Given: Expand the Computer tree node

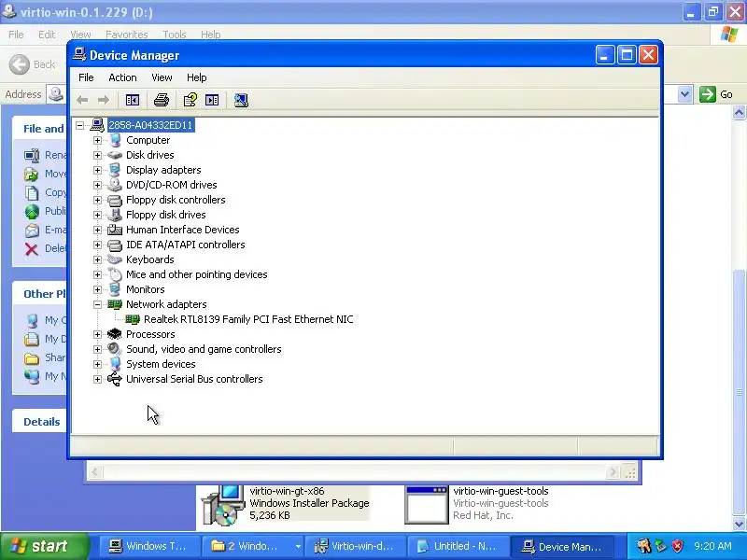Looking at the screenshot, I should pos(98,141).
